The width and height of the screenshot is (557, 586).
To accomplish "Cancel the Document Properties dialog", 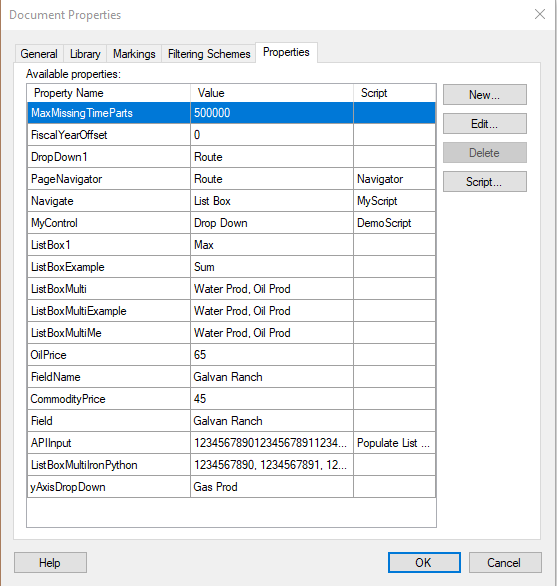I will click(505, 562).
